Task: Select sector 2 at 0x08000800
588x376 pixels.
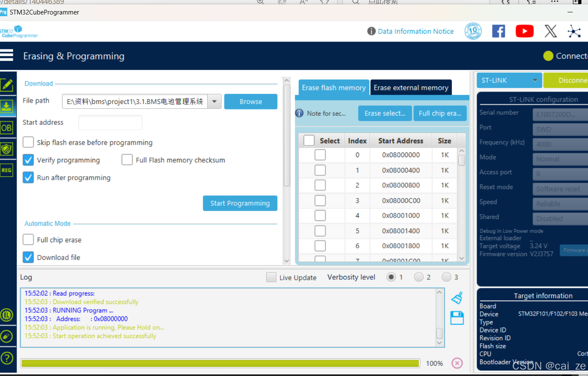Action: pos(320,185)
